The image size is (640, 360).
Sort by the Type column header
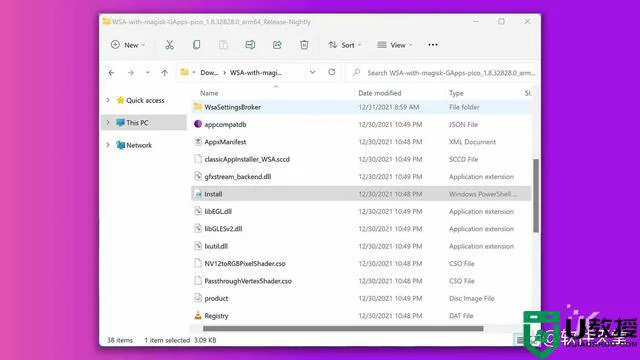456,93
